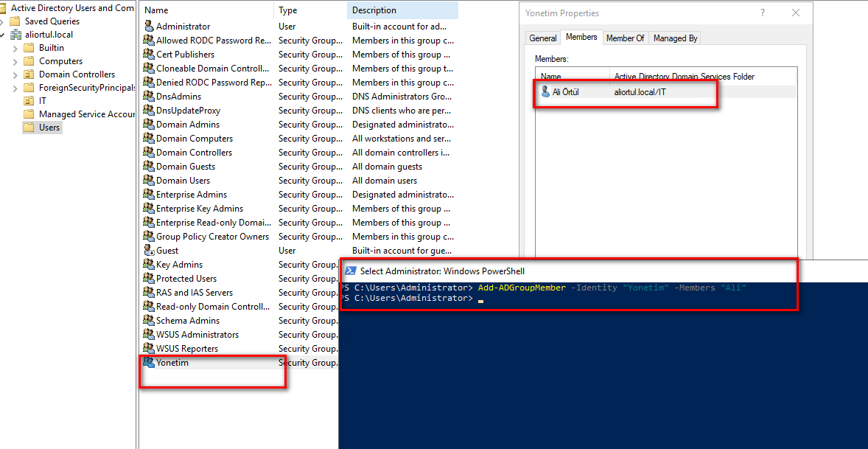The image size is (868, 449).
Task: Expand the Builtin tree node
Action: click(15, 48)
